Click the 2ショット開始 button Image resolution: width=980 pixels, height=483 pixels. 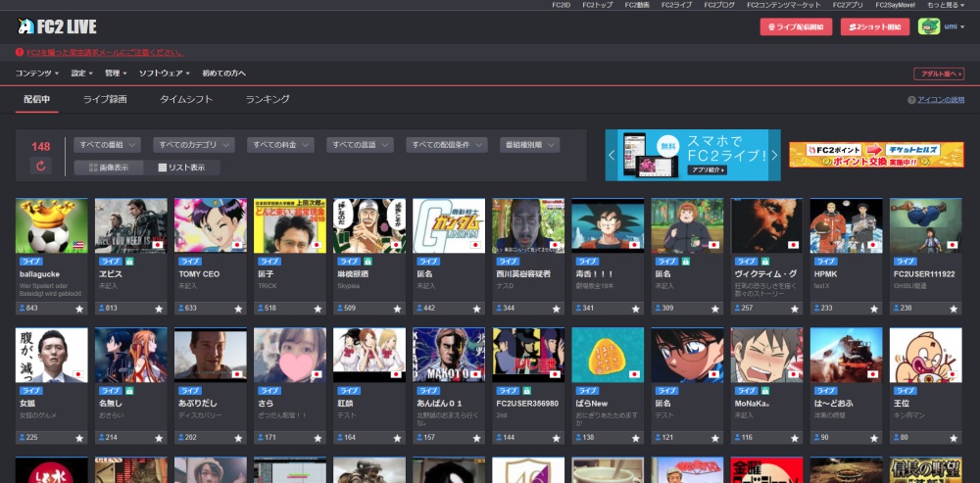pyautogui.click(x=875, y=26)
